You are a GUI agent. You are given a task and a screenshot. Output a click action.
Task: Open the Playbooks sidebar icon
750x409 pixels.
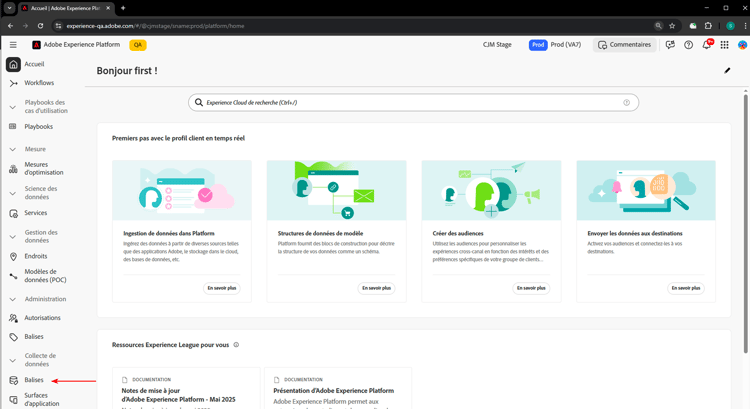pos(13,126)
